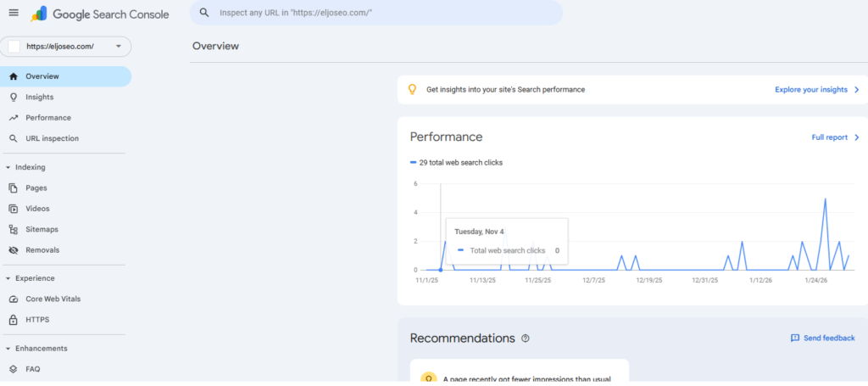Viewport: 868px width, 386px height.
Task: Open the hamburger main menu
Action: coord(14,13)
